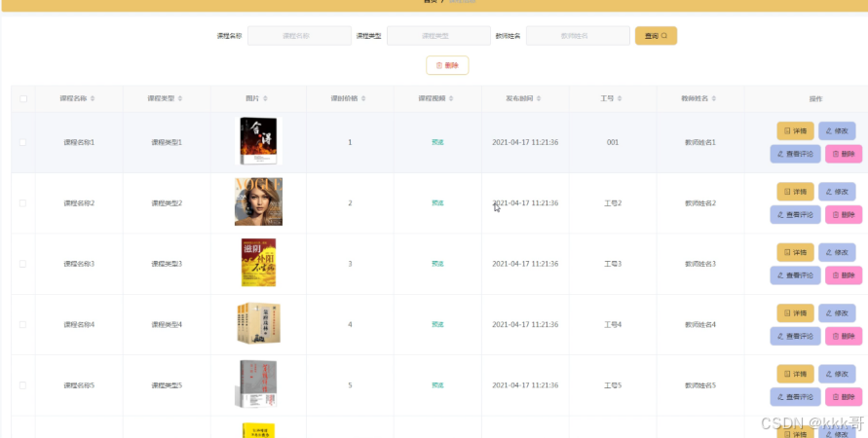Click 修改 for 课程名称4

pyautogui.click(x=837, y=313)
